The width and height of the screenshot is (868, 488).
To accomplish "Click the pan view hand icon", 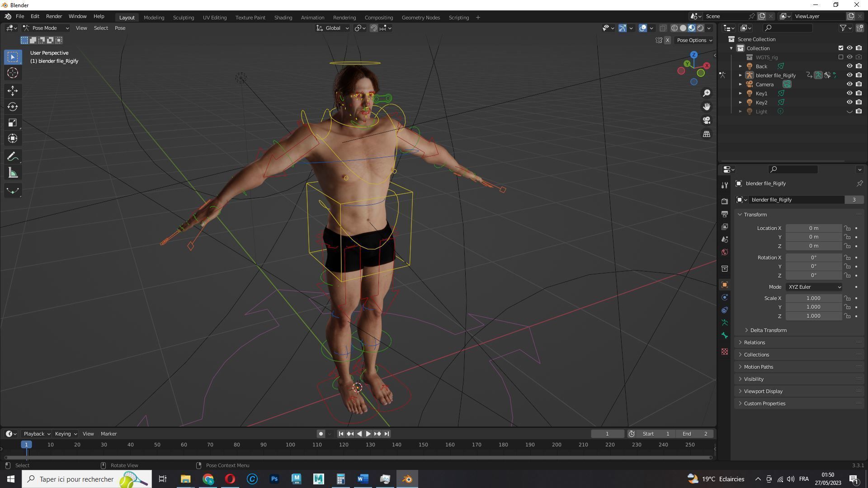I will (x=707, y=107).
